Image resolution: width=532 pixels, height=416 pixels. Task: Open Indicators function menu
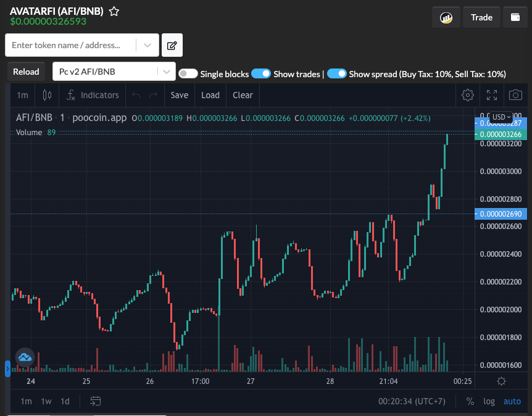(93, 95)
